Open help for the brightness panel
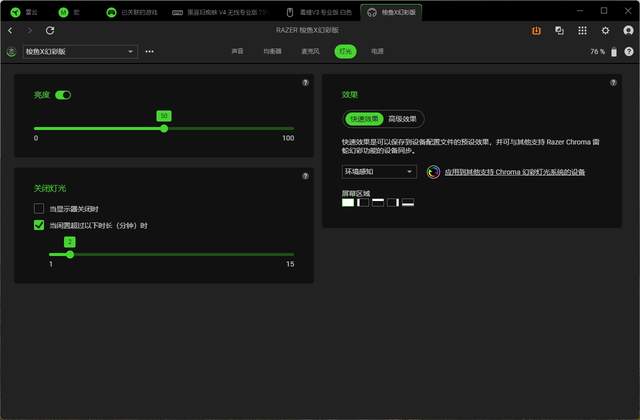This screenshot has width=640, height=420. point(305,82)
